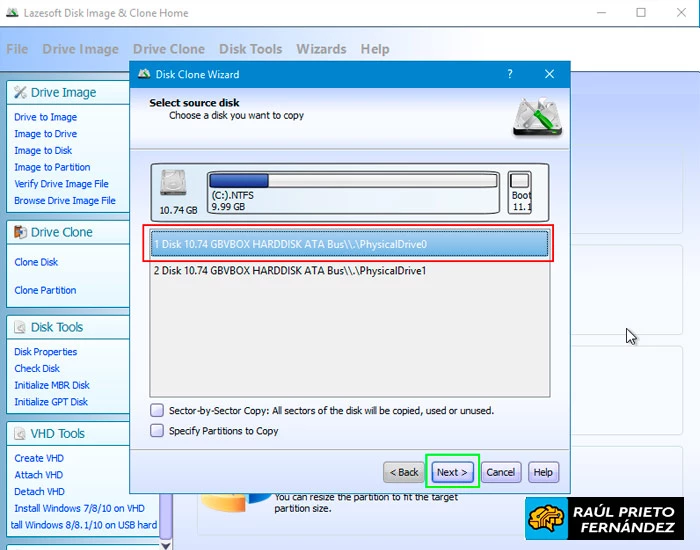Image resolution: width=700 pixels, height=550 pixels.
Task: Open Verify Drive Image File link
Action: pyautogui.click(x=61, y=184)
